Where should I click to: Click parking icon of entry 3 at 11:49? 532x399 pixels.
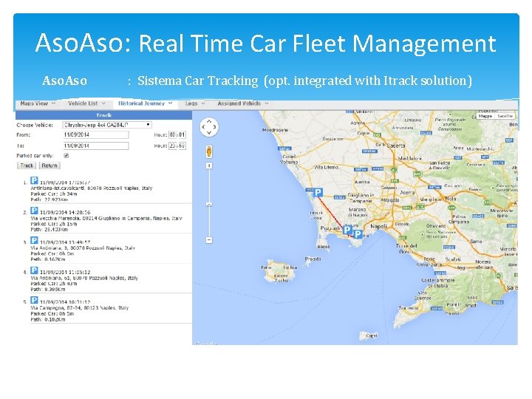[34, 240]
